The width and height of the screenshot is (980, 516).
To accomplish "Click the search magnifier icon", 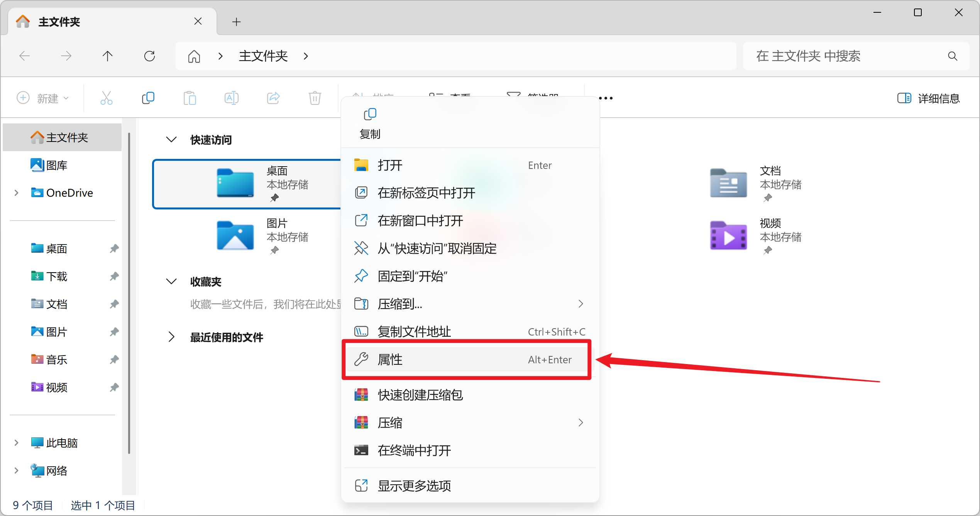I will pos(952,56).
